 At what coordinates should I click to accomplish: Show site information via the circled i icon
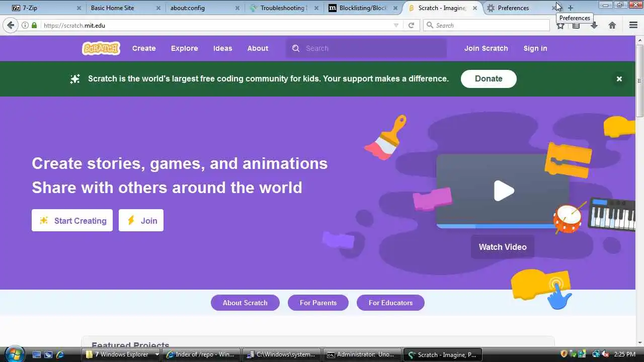point(25,25)
